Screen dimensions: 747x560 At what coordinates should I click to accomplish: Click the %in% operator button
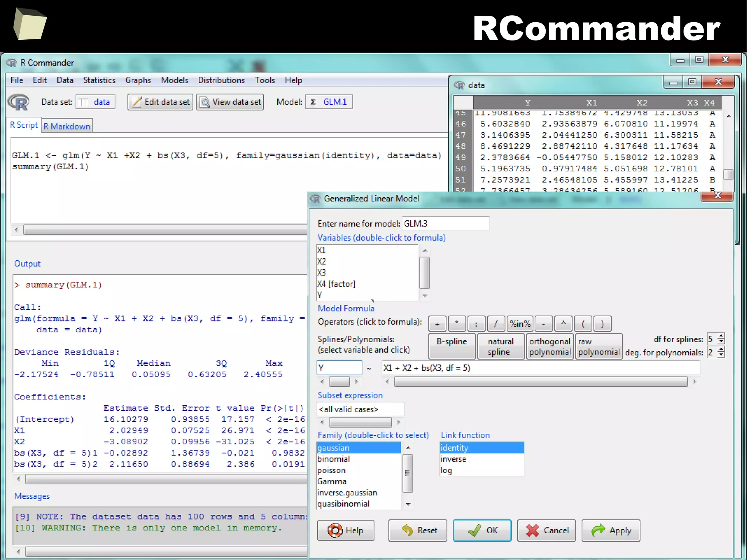[520, 324]
